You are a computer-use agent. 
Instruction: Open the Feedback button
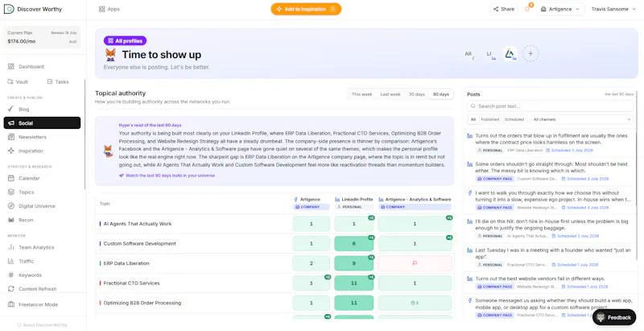click(614, 317)
